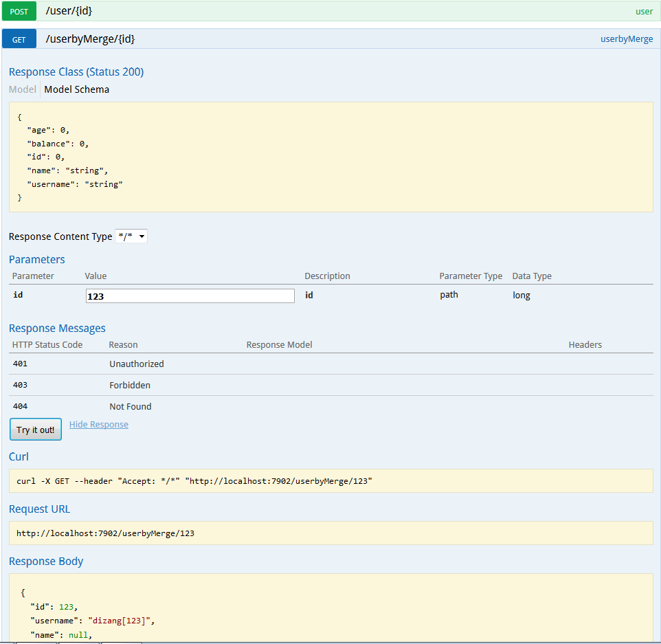Click the green POST method badge

tap(19, 12)
